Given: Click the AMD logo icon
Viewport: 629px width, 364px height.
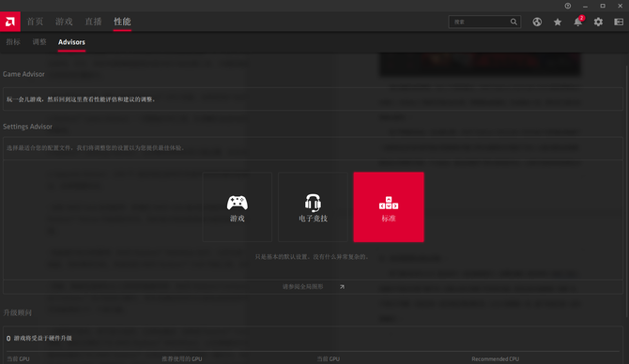Looking at the screenshot, I should 10,22.
